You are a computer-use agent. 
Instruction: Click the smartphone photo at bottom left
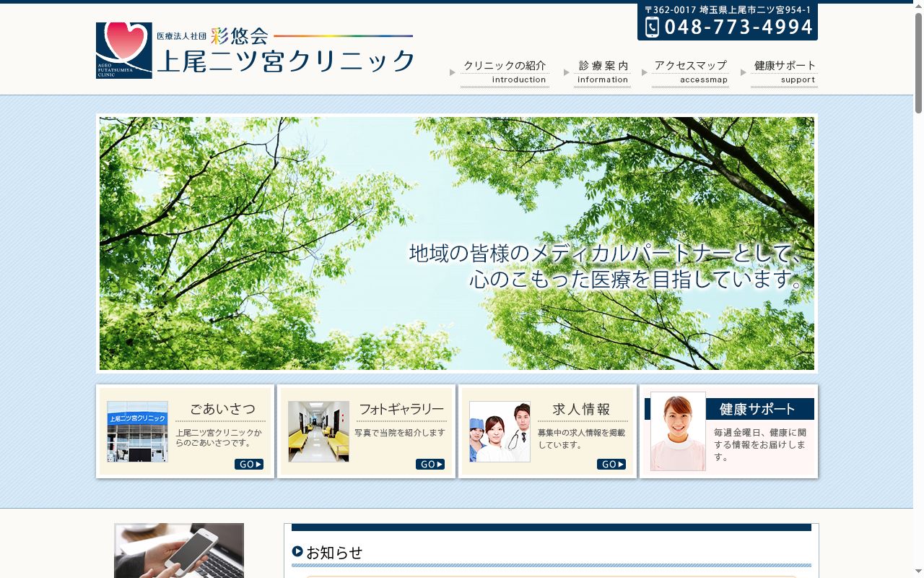coord(179,551)
